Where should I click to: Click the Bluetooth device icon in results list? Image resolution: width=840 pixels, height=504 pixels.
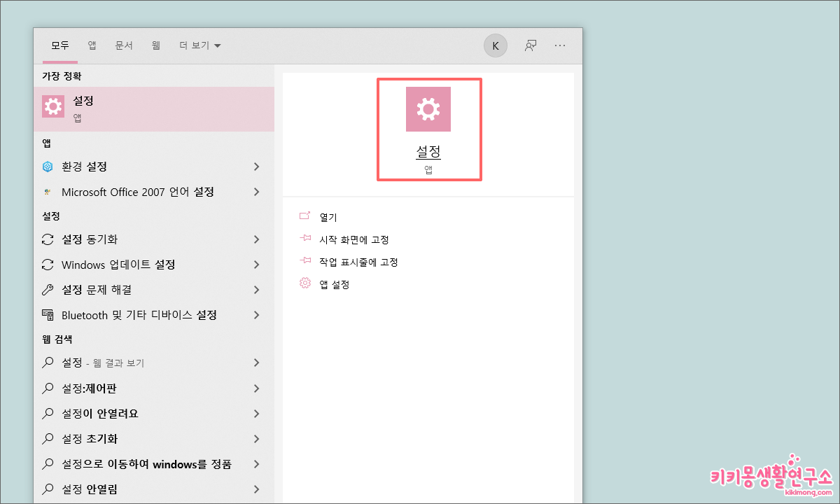(x=48, y=315)
